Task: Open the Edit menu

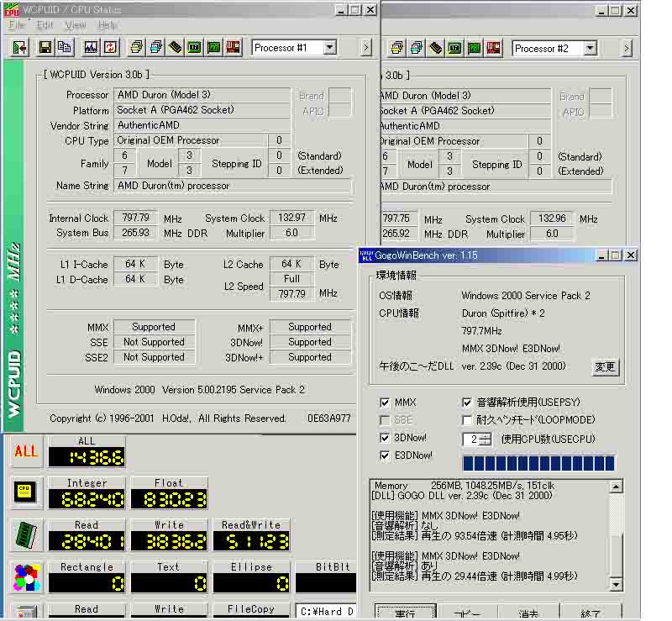Action: [45, 25]
